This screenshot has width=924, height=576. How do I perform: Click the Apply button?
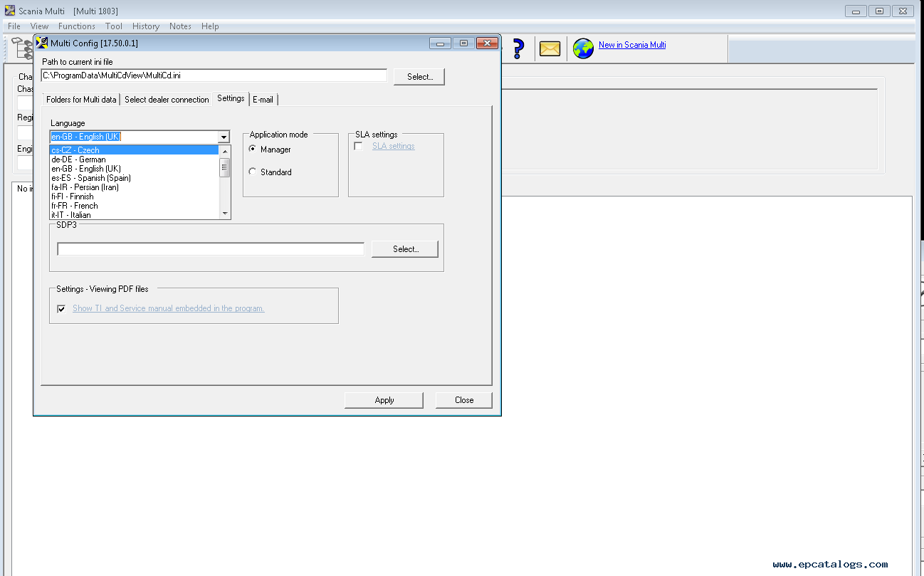click(384, 400)
